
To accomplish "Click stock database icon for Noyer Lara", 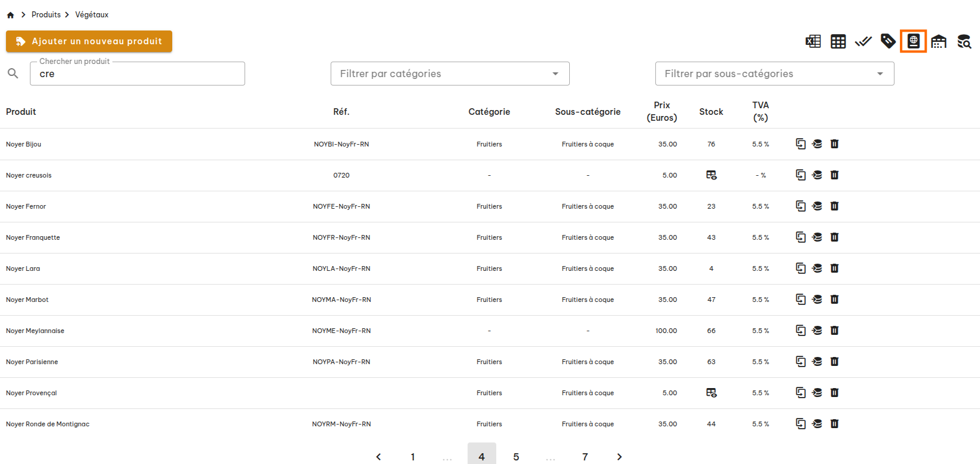I will 817,268.
